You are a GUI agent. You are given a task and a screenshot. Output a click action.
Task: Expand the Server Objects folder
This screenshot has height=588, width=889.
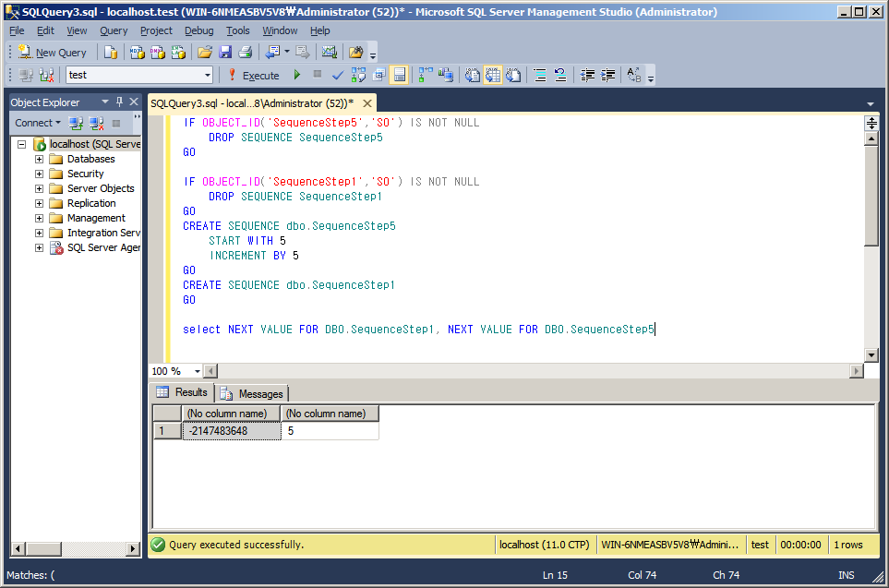pos(39,188)
